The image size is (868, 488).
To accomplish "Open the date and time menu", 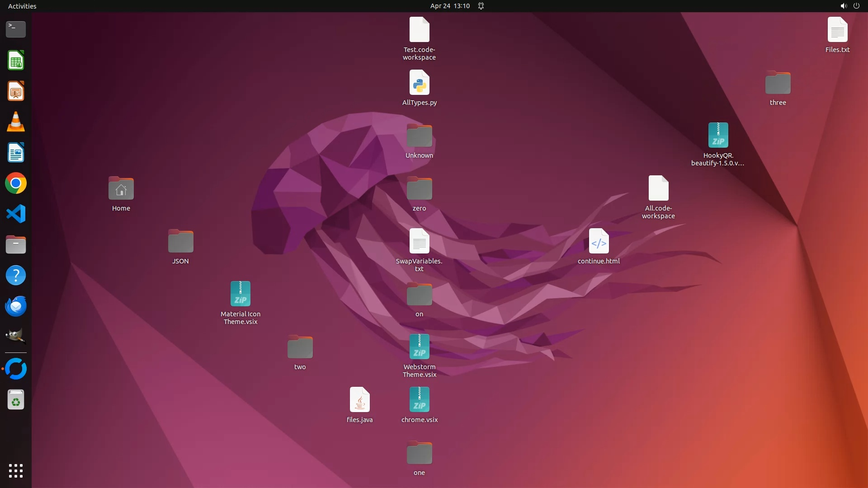I will [x=449, y=6].
